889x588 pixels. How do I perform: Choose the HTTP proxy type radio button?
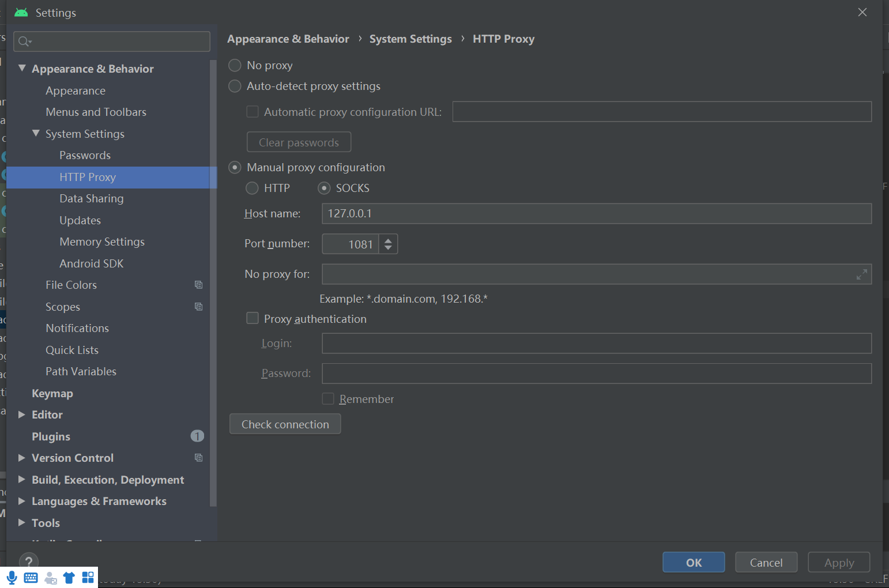(x=253, y=189)
